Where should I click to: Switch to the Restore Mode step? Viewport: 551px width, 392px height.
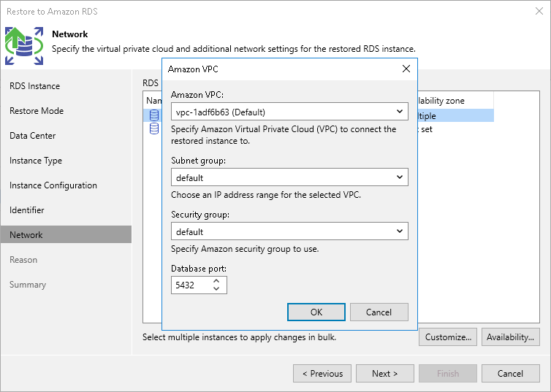37,111
